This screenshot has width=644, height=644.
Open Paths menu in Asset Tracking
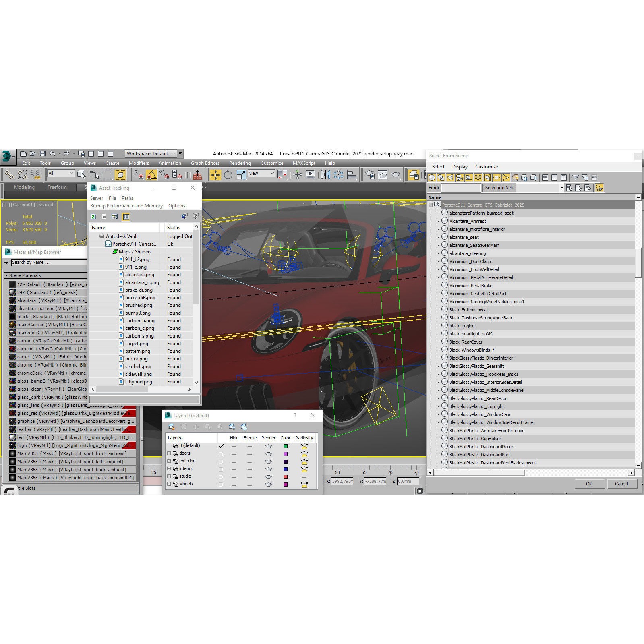click(x=127, y=198)
